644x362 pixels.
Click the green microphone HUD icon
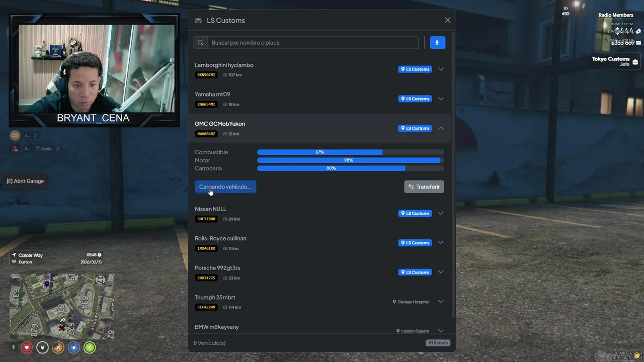14,347
